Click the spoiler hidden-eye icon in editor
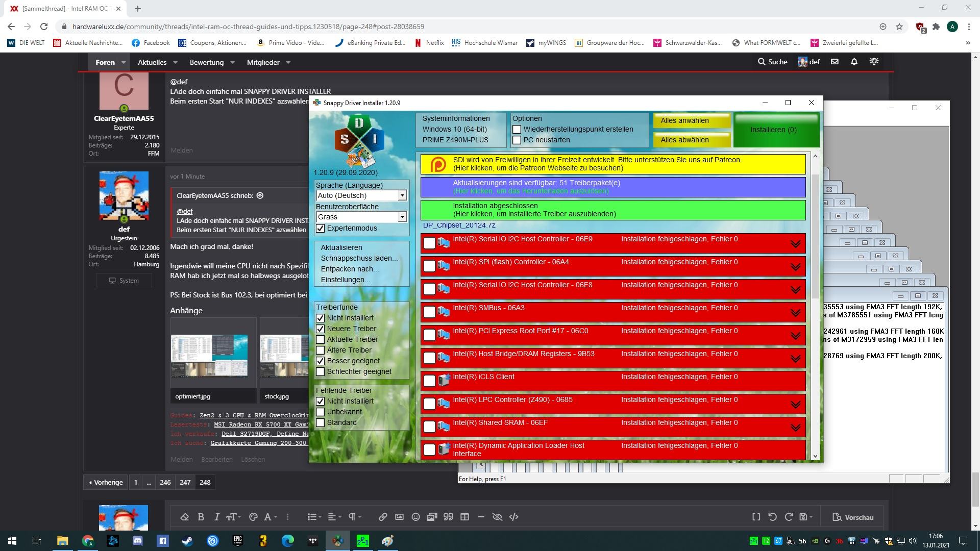This screenshot has width=980, height=551. [497, 517]
